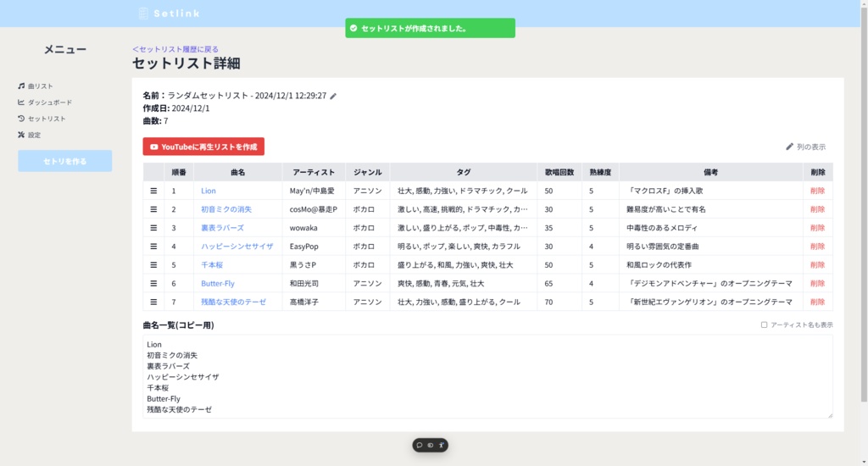
Task: Click the drag handle for Butter-Fly row
Action: [x=153, y=283]
